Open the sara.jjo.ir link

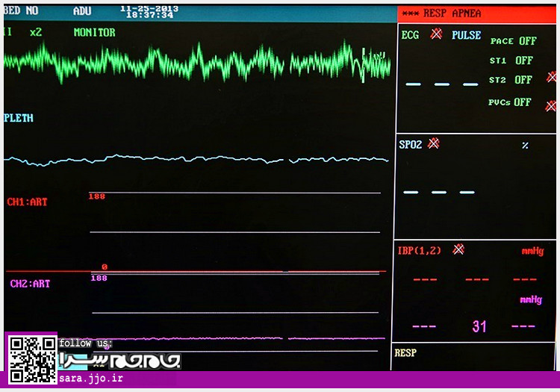(x=90, y=379)
